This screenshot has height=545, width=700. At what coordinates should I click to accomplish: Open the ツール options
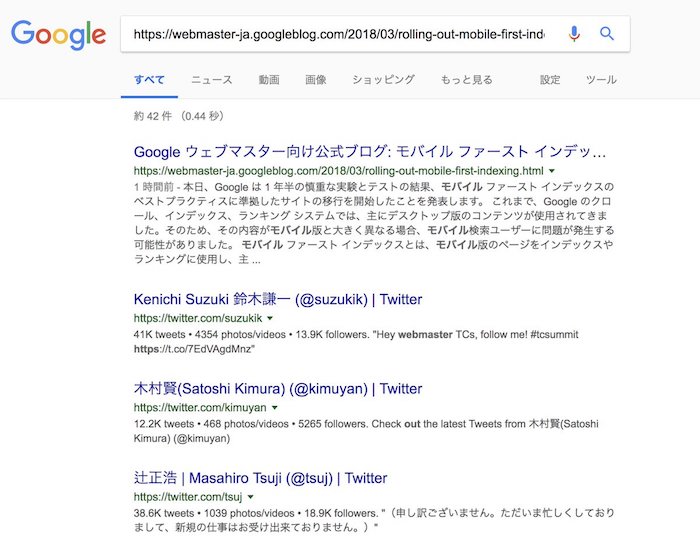[601, 80]
